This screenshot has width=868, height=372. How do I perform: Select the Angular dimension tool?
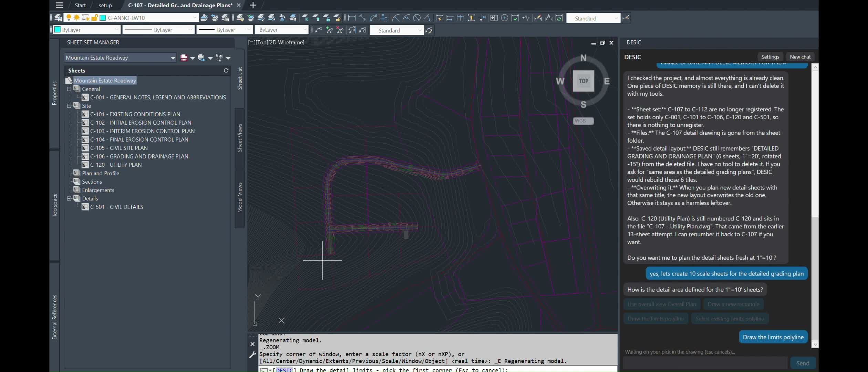click(427, 18)
